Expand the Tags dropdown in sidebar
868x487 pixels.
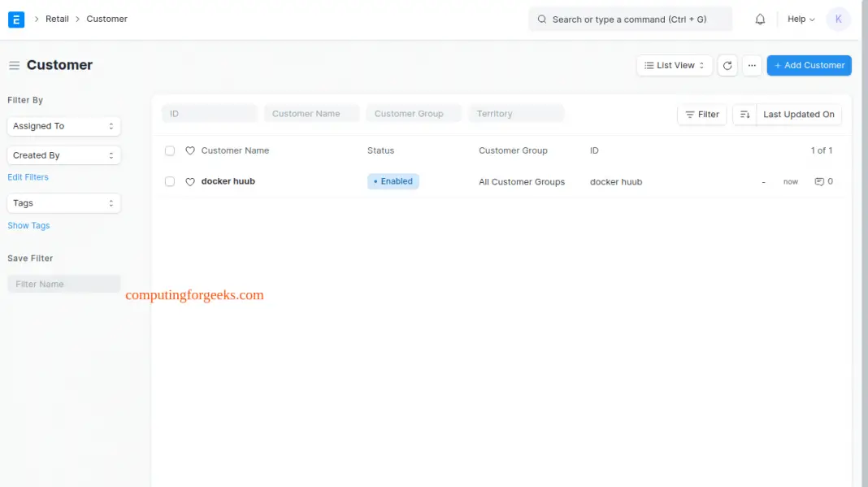coord(63,203)
